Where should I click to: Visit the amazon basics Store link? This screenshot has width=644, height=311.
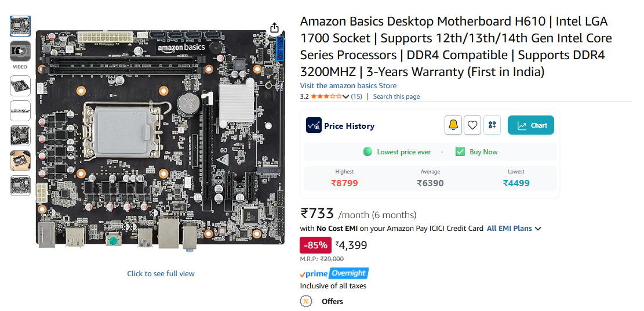click(x=348, y=86)
